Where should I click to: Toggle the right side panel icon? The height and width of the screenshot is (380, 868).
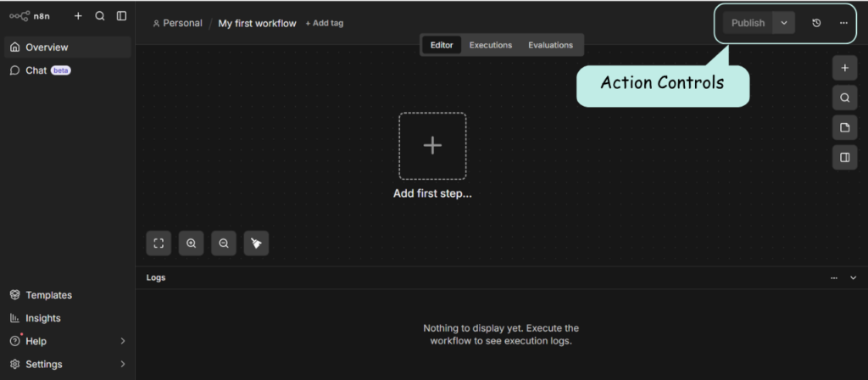point(844,157)
